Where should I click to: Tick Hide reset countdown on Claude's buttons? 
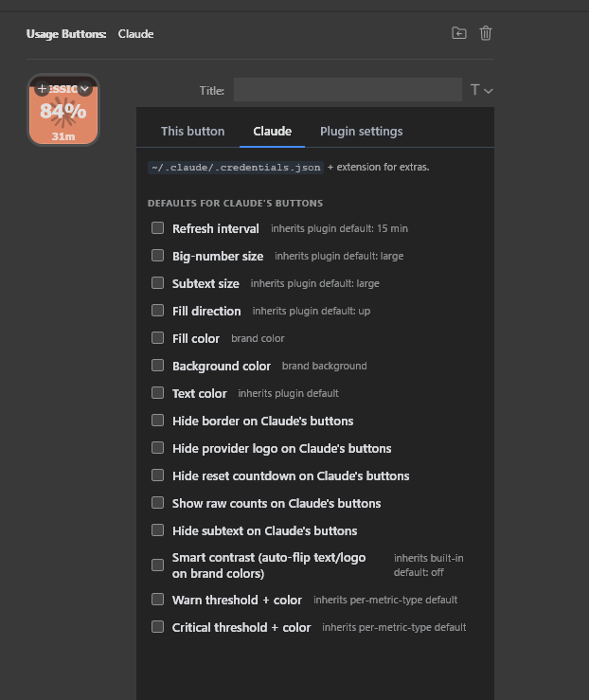(x=157, y=475)
